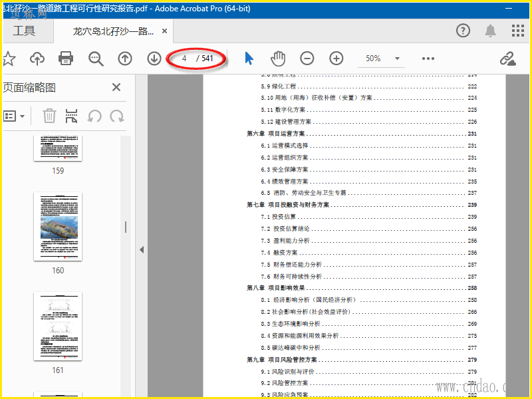Click TOC line 5.12 建设管理方案

369,122
